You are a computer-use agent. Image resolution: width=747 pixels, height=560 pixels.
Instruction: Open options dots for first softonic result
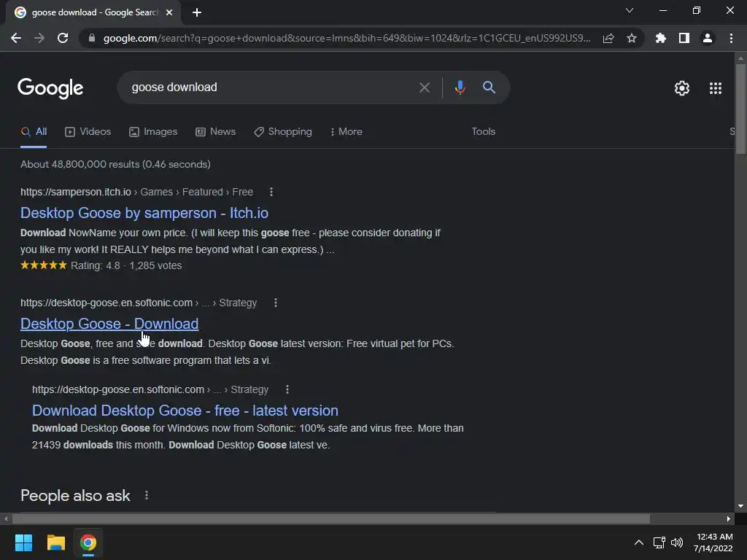(x=275, y=303)
